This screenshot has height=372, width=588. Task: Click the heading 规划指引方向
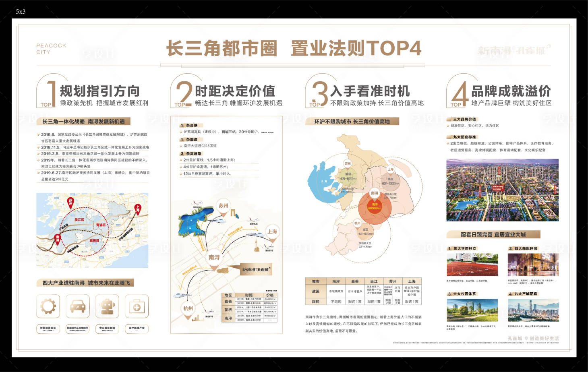click(99, 91)
